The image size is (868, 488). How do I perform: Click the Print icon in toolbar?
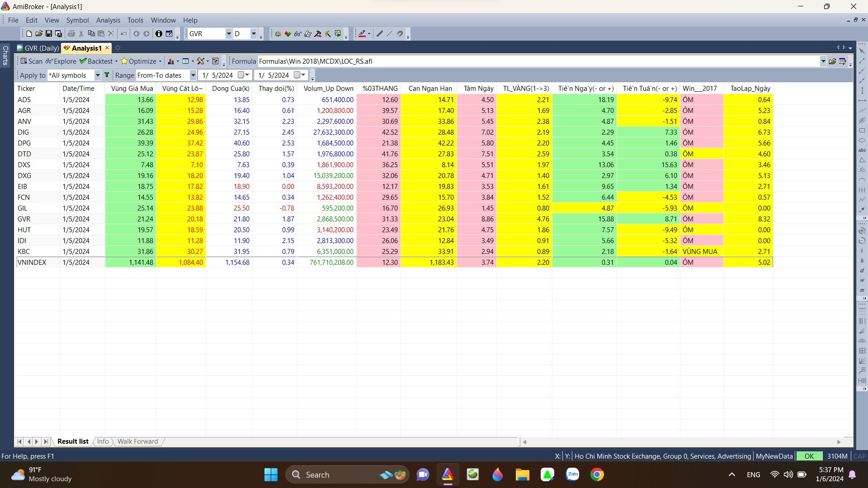click(x=71, y=34)
